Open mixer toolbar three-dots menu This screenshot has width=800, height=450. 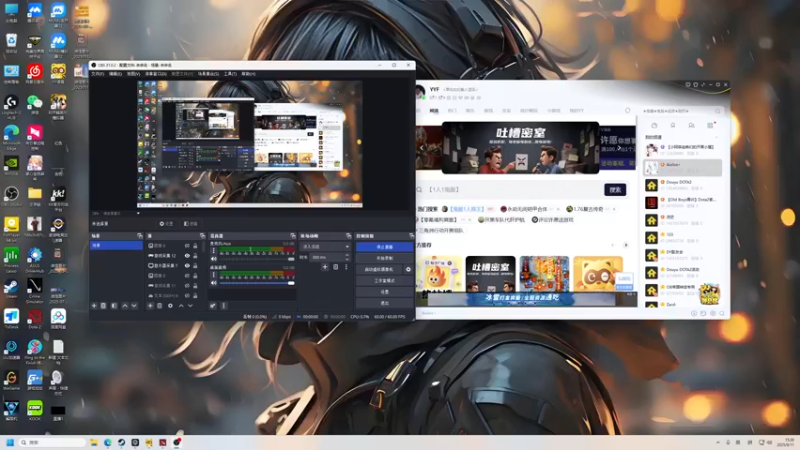[223, 306]
